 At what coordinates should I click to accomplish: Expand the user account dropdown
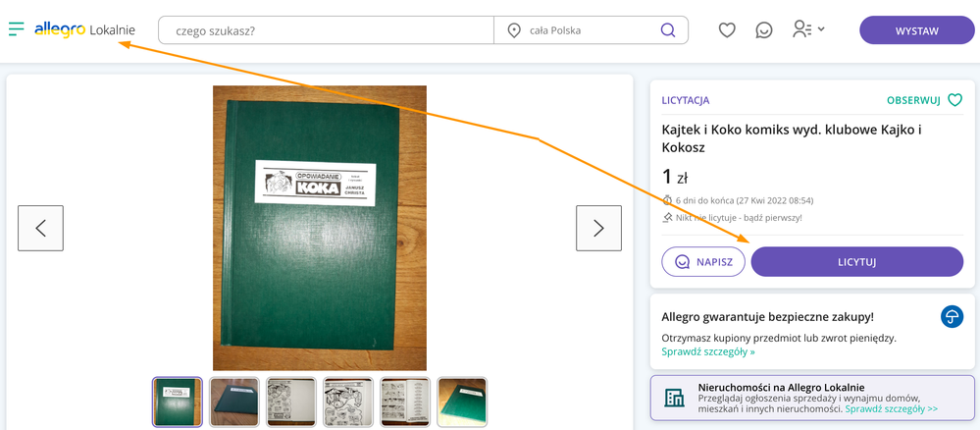pyautogui.click(x=808, y=30)
